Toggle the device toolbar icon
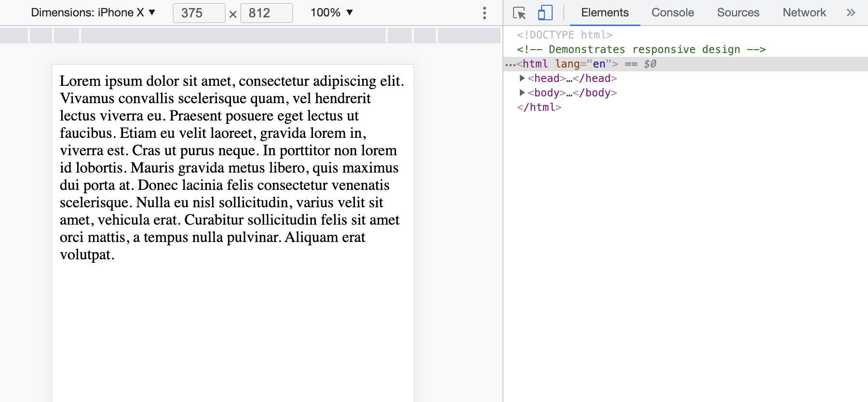 coord(545,13)
